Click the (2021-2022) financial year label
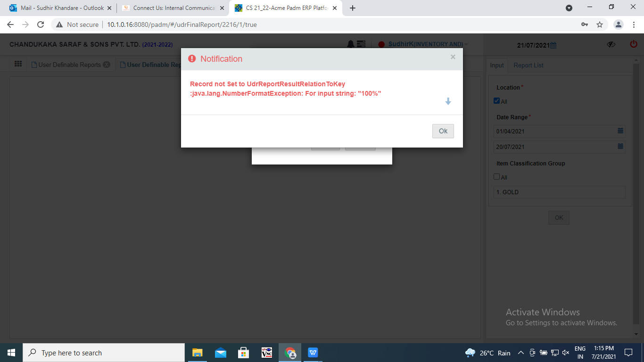The height and width of the screenshot is (362, 644). [x=157, y=45]
